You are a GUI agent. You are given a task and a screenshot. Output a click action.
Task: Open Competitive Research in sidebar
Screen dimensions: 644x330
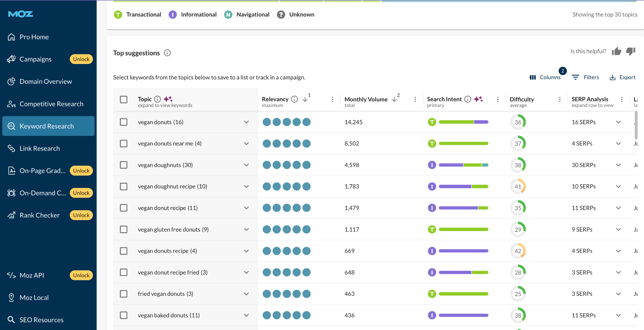pyautogui.click(x=48, y=104)
